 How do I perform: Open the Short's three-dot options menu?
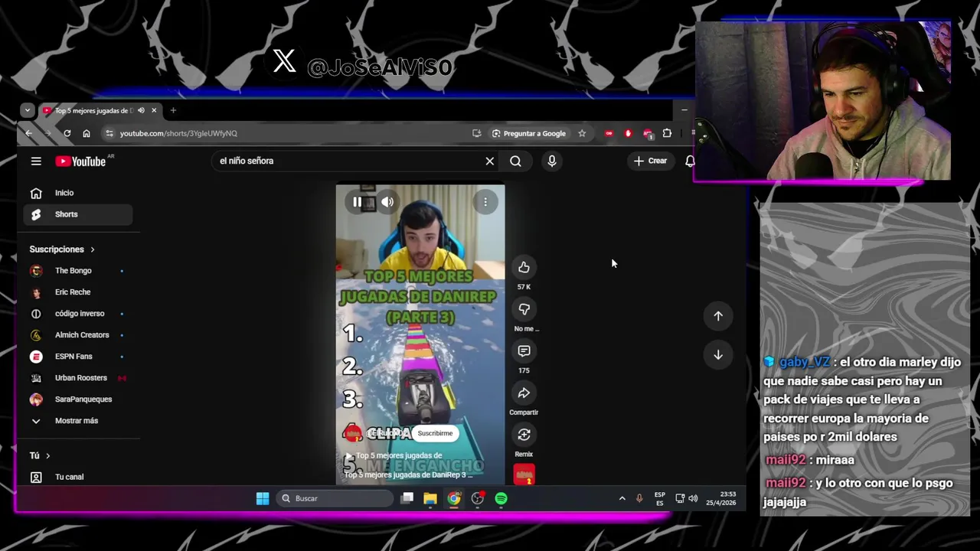point(485,202)
